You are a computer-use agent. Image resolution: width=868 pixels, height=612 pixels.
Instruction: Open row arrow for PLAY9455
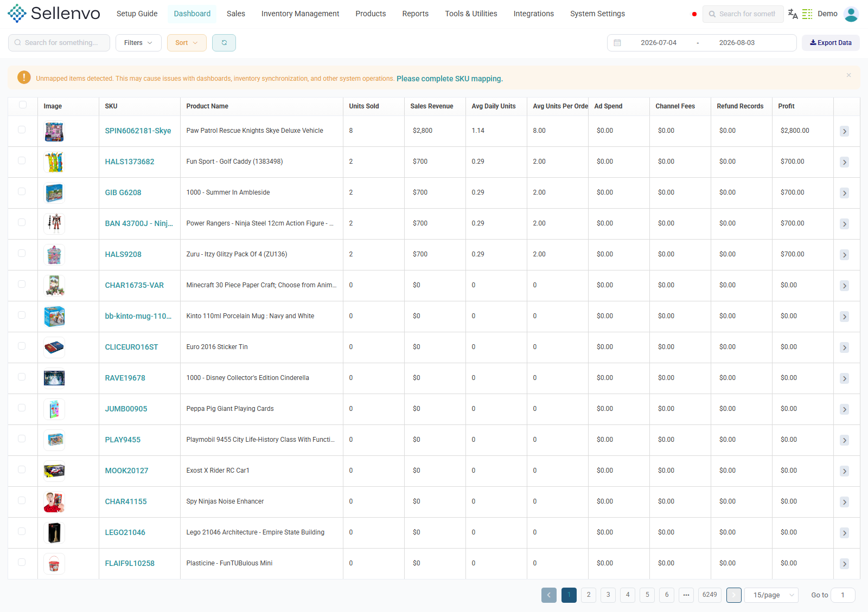pos(844,440)
